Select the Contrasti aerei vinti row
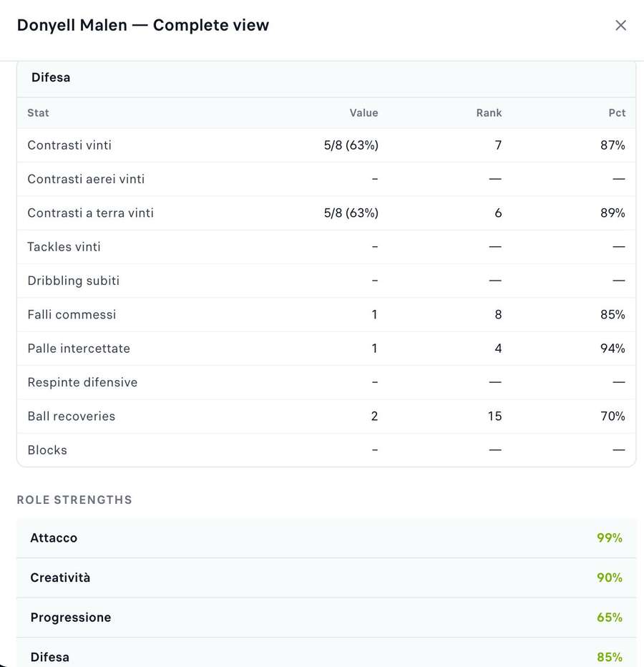This screenshot has width=644, height=667. 326,179
